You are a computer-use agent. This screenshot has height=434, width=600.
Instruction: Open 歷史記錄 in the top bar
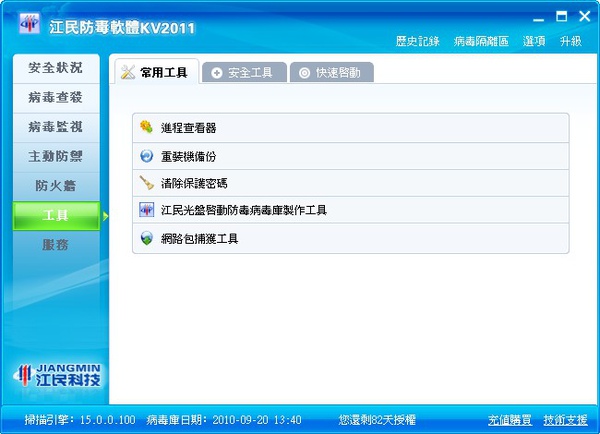point(417,41)
